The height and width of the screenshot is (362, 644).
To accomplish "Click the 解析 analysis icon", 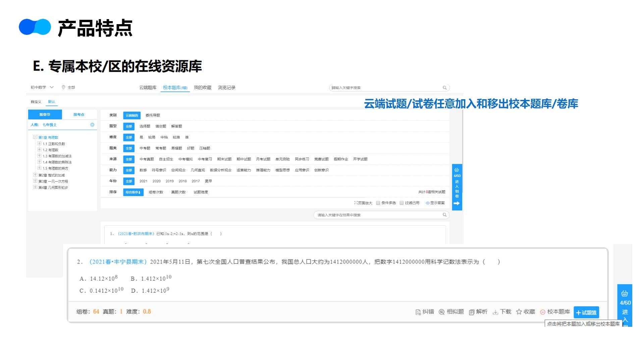I will pos(472,312).
